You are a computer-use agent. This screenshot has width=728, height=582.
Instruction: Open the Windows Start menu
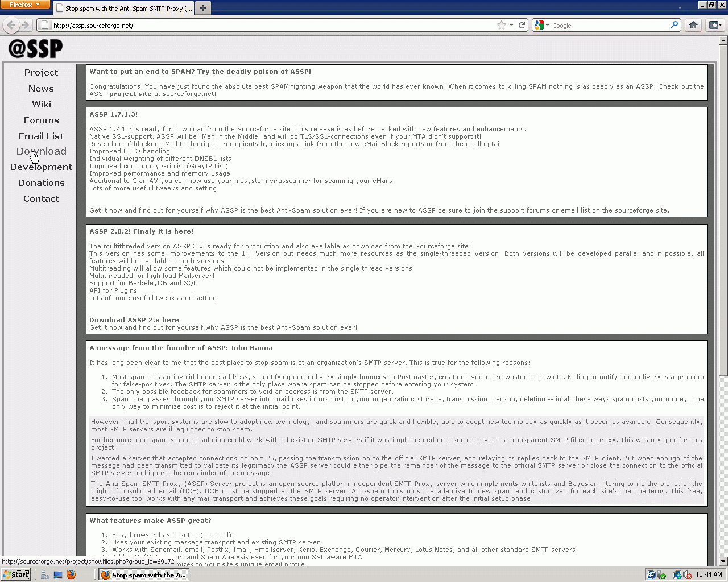click(16, 575)
